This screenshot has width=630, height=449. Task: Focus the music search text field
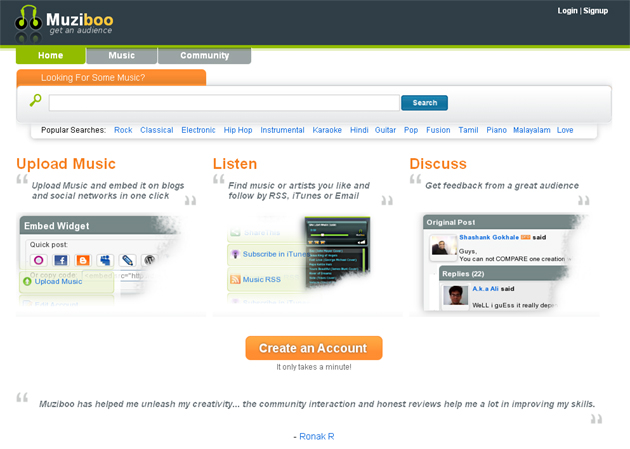click(x=224, y=103)
